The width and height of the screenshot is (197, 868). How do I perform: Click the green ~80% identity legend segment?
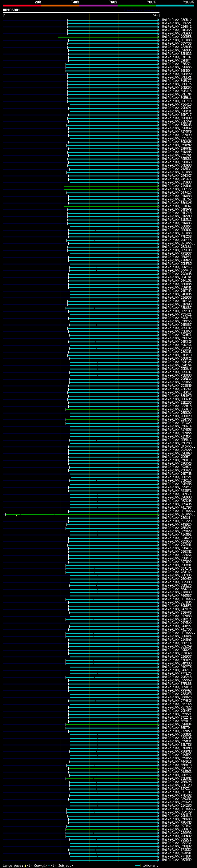[137, 6]
